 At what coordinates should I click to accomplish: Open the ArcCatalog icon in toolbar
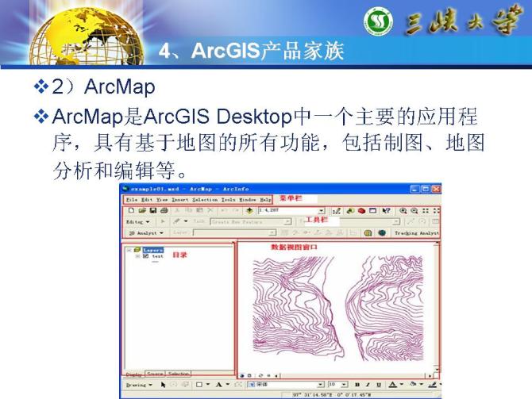click(x=350, y=211)
